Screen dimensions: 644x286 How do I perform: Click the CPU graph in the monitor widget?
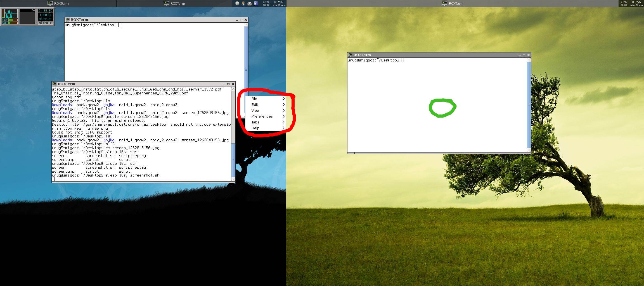(10, 14)
